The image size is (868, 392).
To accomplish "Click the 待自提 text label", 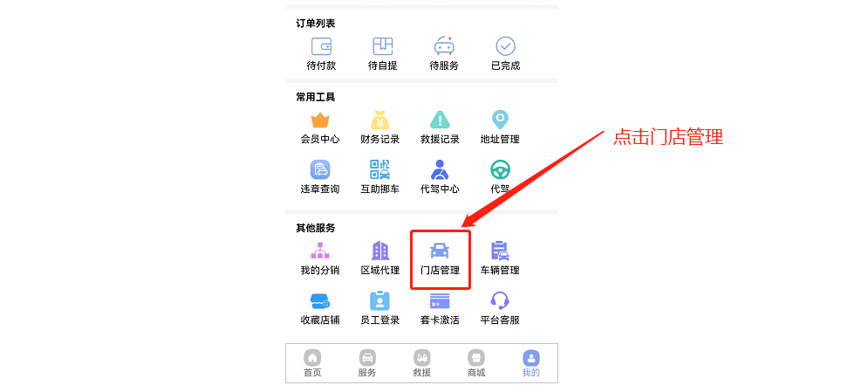I will pos(382,65).
